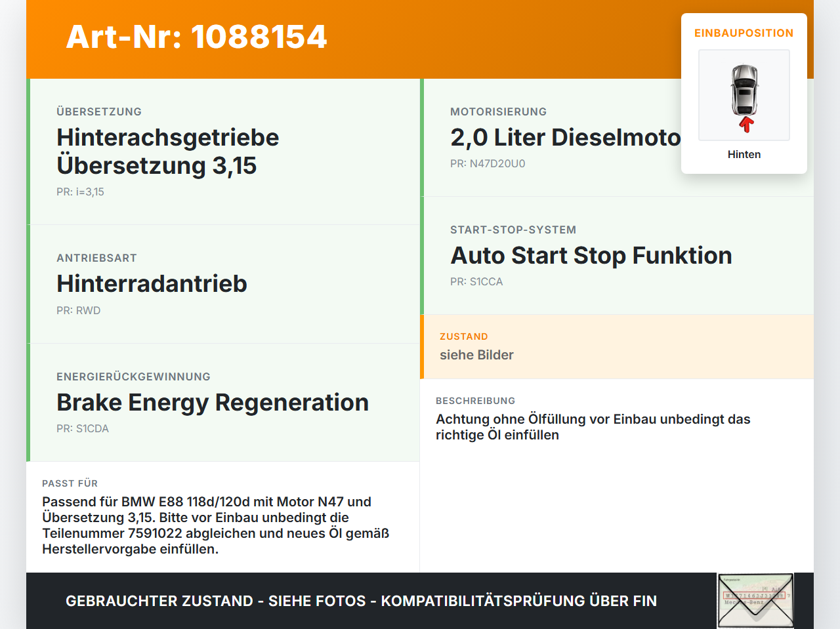Image resolution: width=840 pixels, height=629 pixels.
Task: Select the Passend für BMW E88 paragraph
Action: (x=216, y=525)
